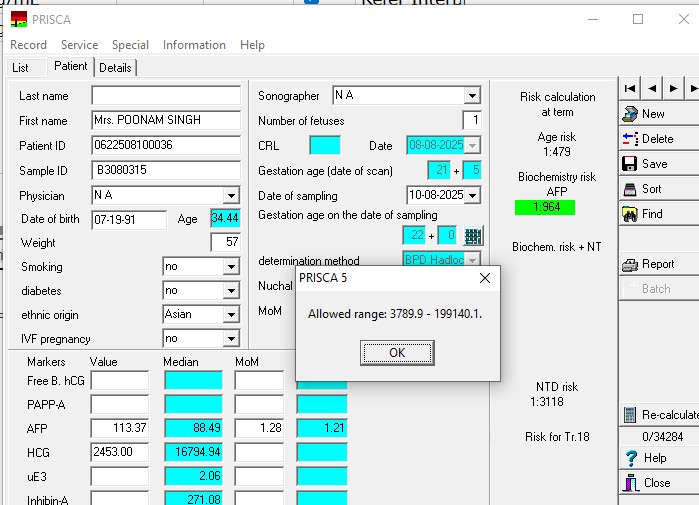Click the green AFP risk indicator

coord(547,208)
